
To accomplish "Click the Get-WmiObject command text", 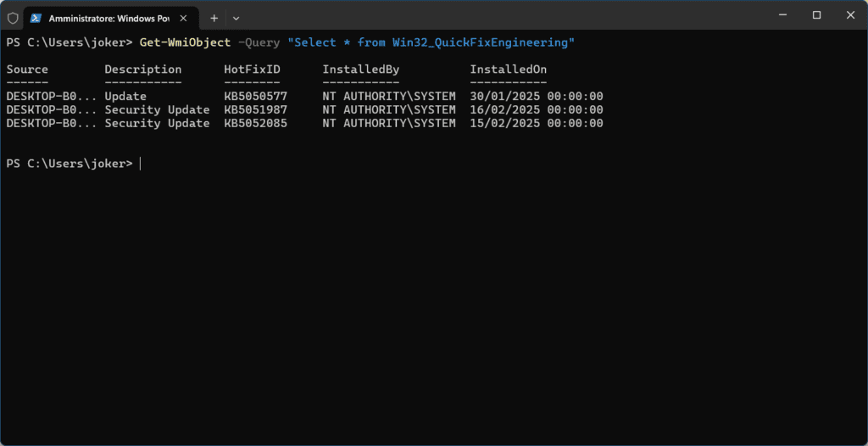I will tap(185, 42).
